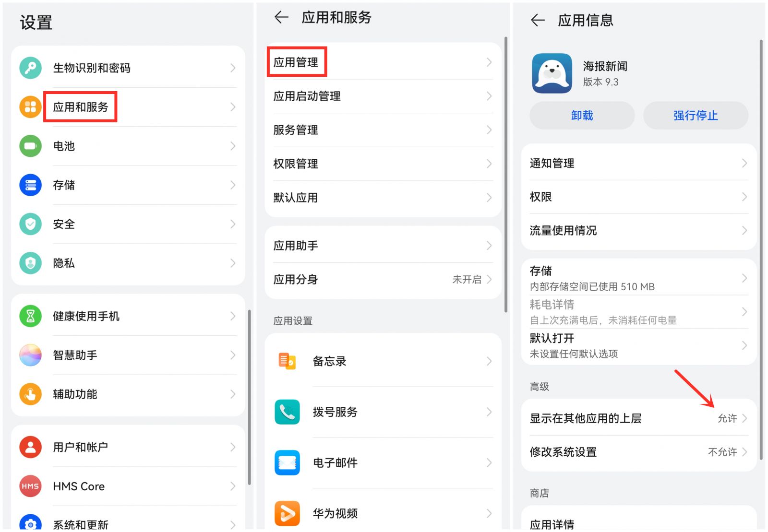Expand 通知管理 chevron in app info
This screenshot has width=768, height=532.
click(x=744, y=163)
